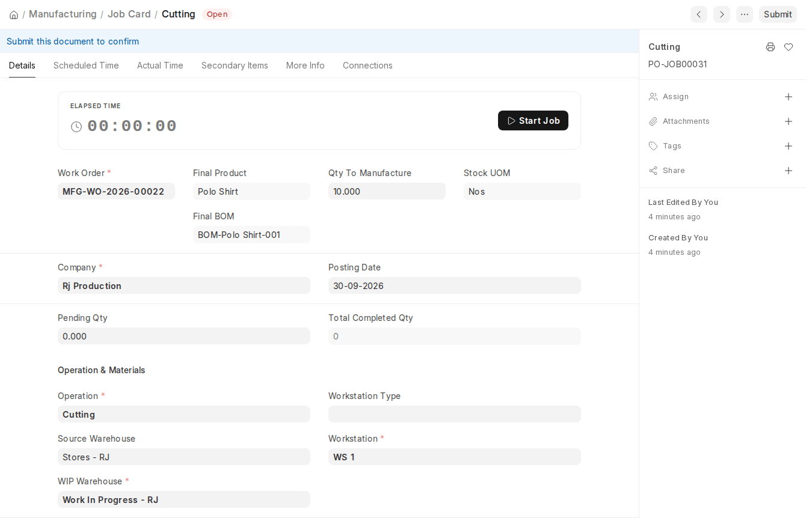The image size is (812, 518).
Task: Print the job card via printer icon
Action: [770, 47]
